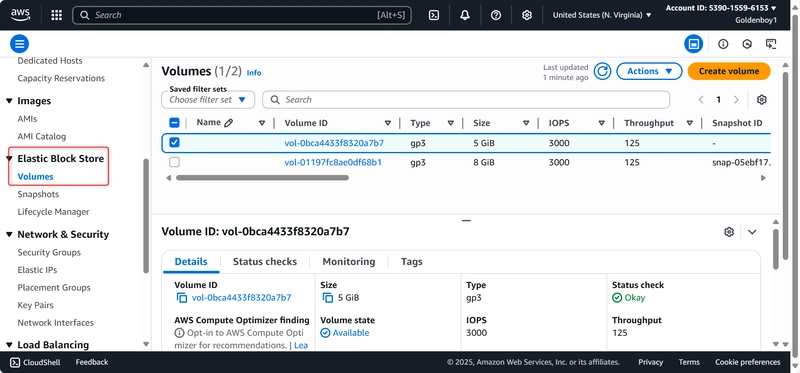Switch to the Monitoring tab
800x373 pixels.
[348, 262]
